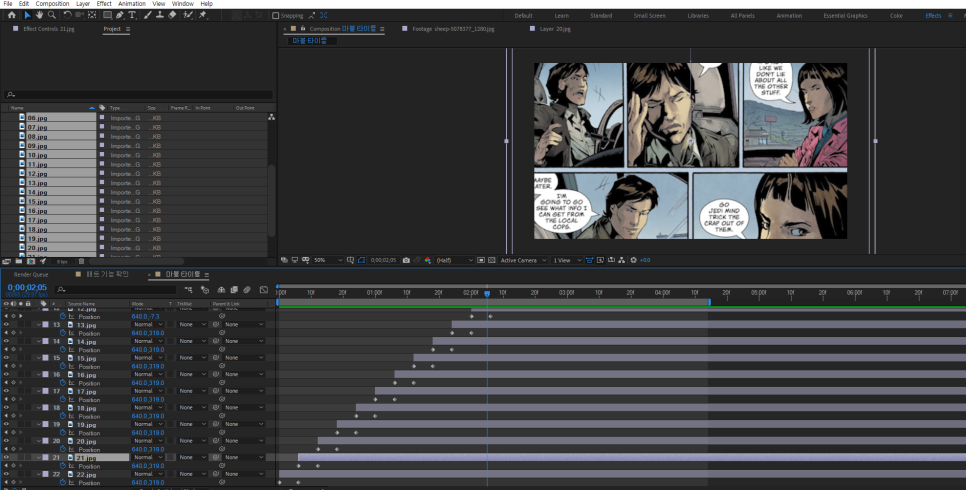The width and height of the screenshot is (966, 490).
Task: Open the Effect menu
Action: 104,4
